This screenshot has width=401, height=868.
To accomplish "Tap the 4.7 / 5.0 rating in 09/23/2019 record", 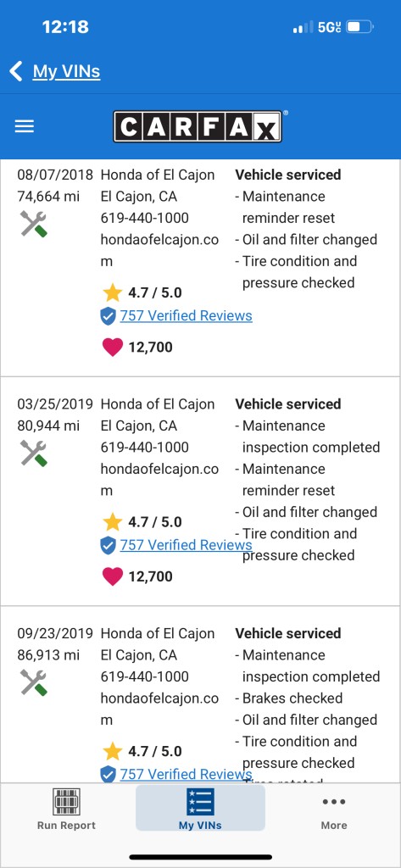I will pyautogui.click(x=155, y=751).
